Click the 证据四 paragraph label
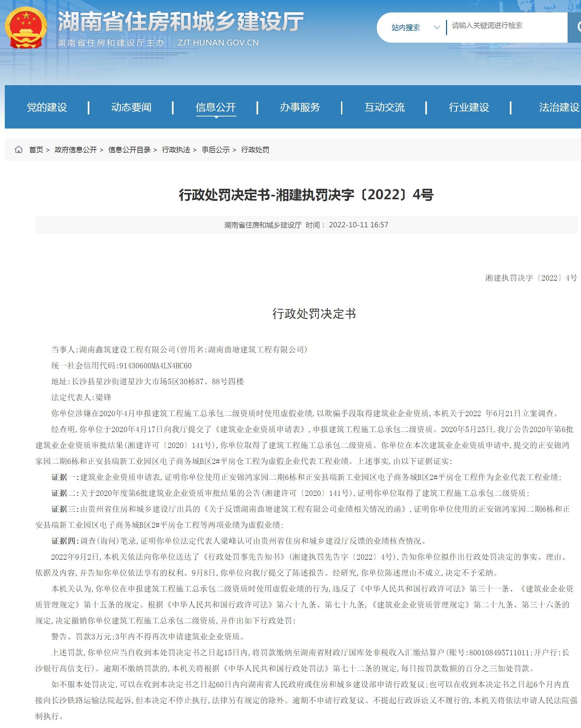The height and width of the screenshot is (728, 581). tap(65, 541)
